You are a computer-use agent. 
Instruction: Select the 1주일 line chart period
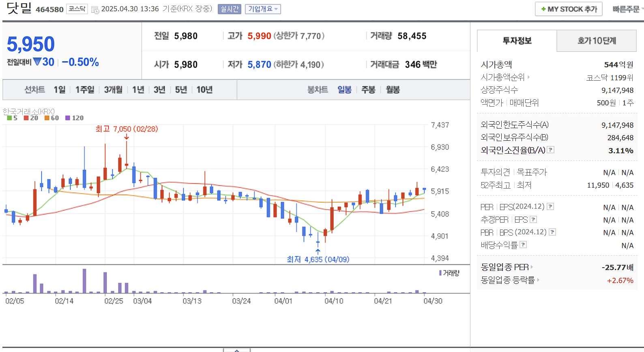click(85, 90)
